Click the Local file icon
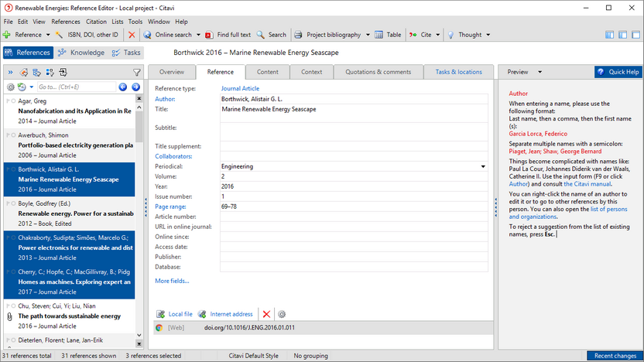Viewport: 644px width, 362px height. coord(160,314)
